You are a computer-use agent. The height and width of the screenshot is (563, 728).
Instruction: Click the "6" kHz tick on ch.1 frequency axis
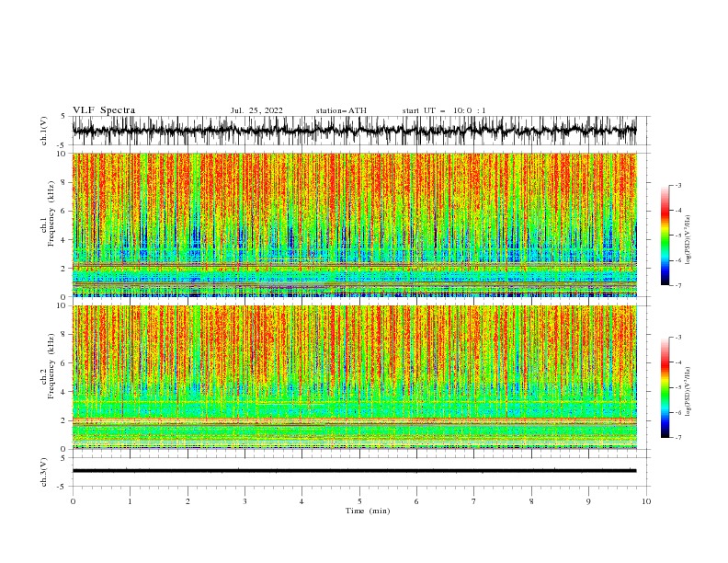63,211
